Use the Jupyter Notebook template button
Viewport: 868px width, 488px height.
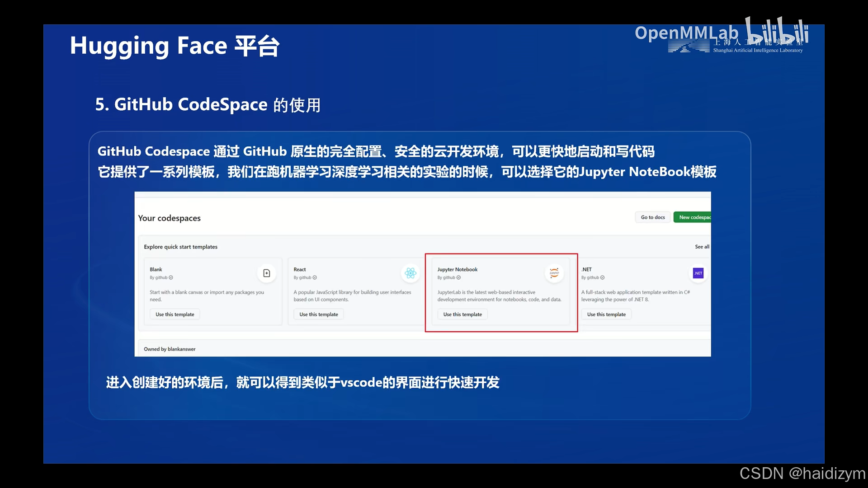click(462, 314)
